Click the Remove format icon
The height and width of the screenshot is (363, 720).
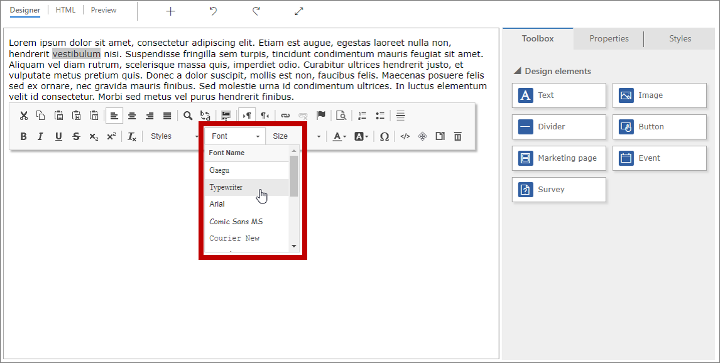[132, 136]
